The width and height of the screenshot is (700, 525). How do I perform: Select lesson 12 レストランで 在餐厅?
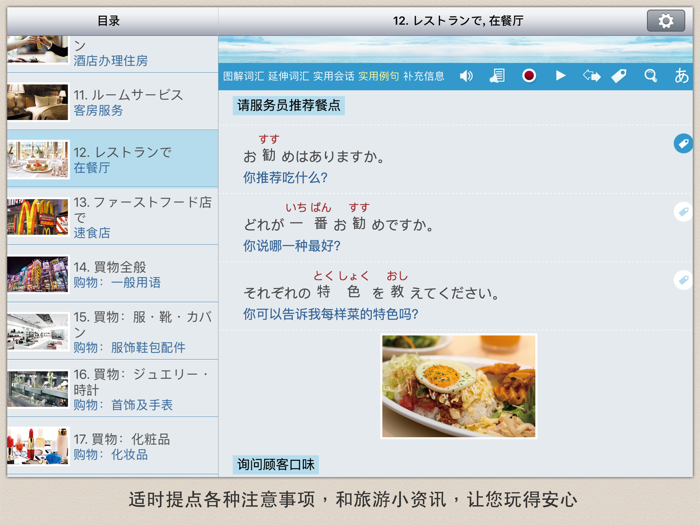point(112,159)
